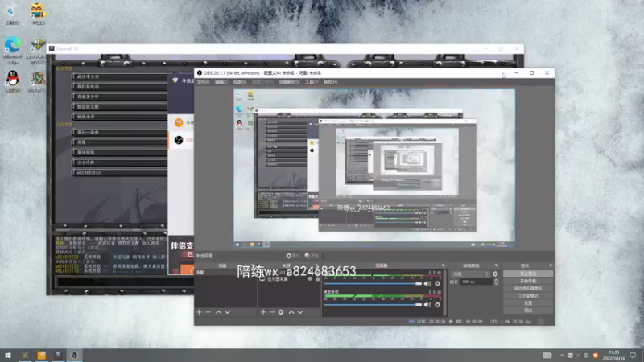Select the display capture source row

pyautogui.click(x=290, y=278)
